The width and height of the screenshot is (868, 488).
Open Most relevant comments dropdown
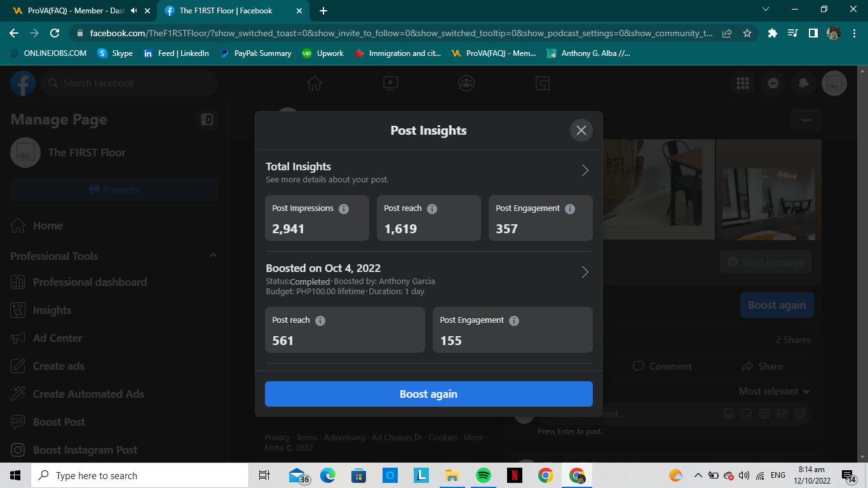(775, 391)
